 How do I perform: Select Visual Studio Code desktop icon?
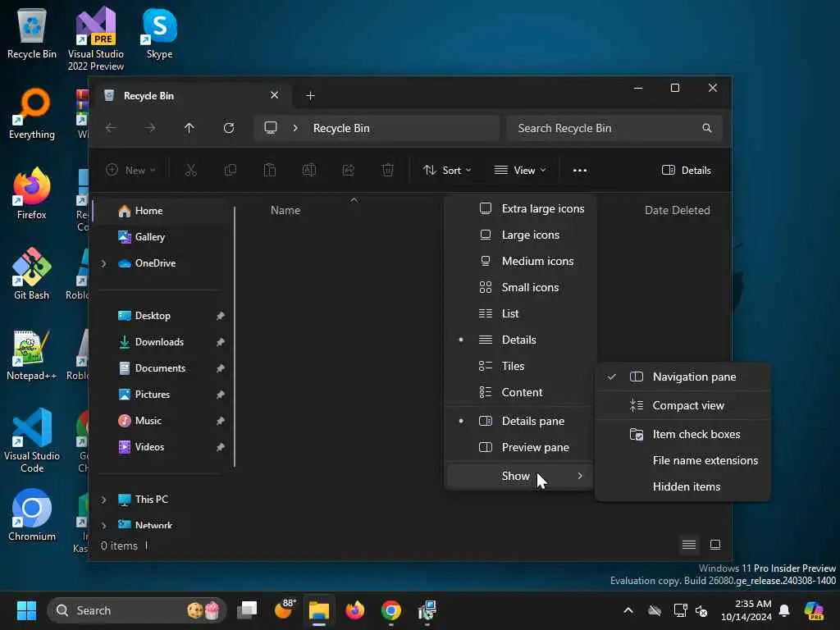click(32, 441)
